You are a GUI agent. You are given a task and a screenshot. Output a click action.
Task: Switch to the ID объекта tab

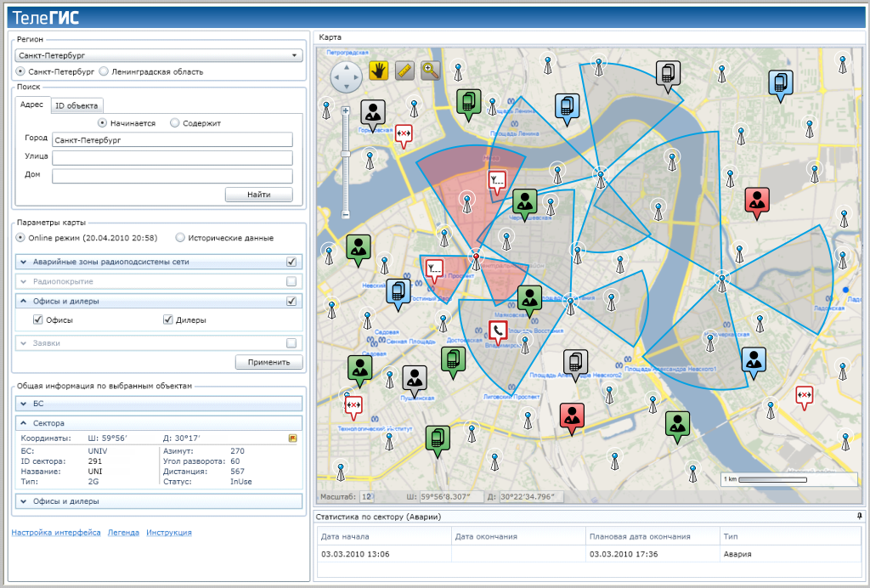(x=77, y=106)
